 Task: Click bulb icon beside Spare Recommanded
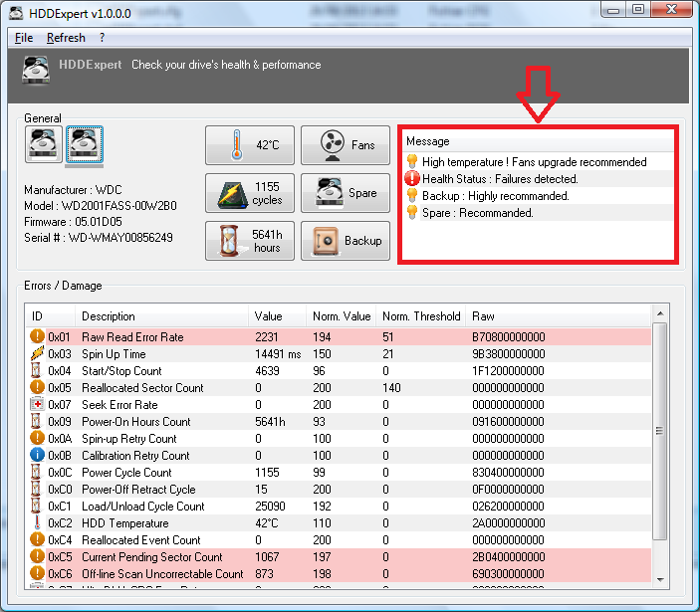[x=411, y=212]
